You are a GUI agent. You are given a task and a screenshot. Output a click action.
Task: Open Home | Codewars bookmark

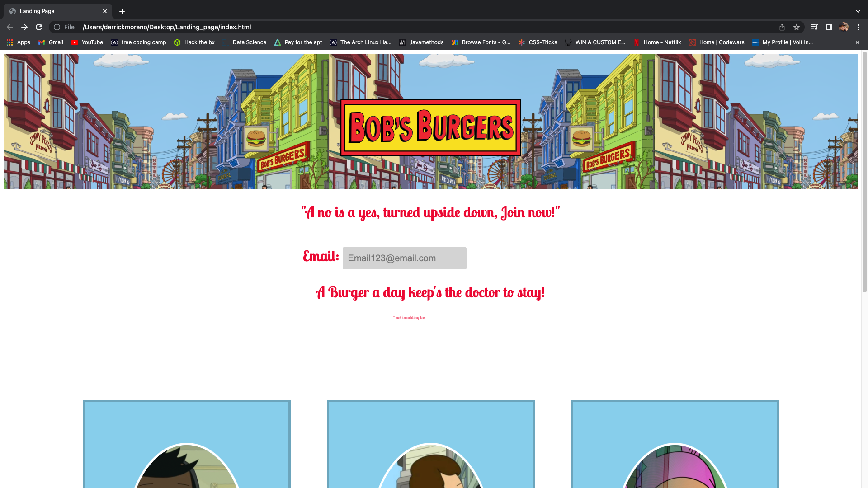tap(717, 42)
